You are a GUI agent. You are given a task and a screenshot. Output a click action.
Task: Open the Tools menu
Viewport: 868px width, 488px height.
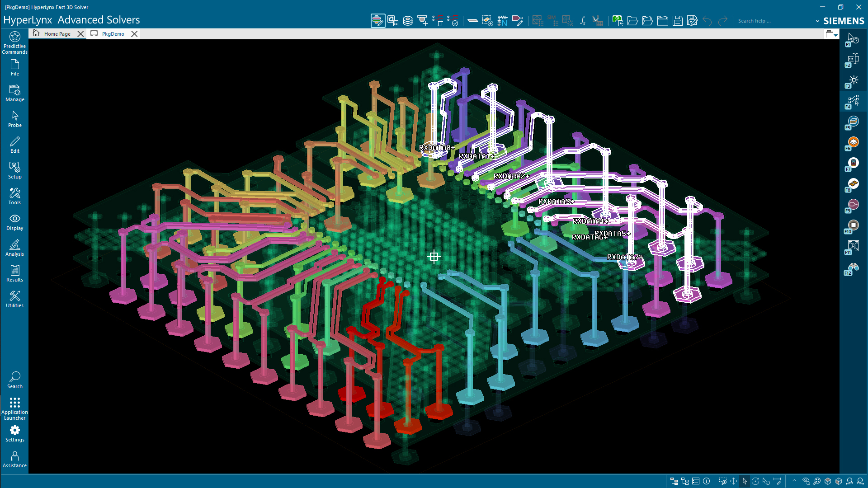click(x=14, y=196)
